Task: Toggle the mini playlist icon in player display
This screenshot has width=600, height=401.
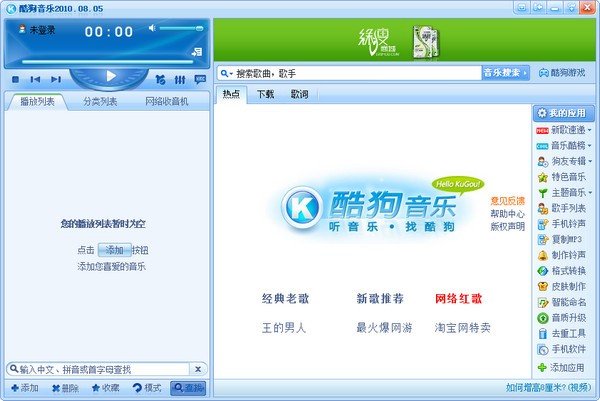Action: click(x=197, y=52)
